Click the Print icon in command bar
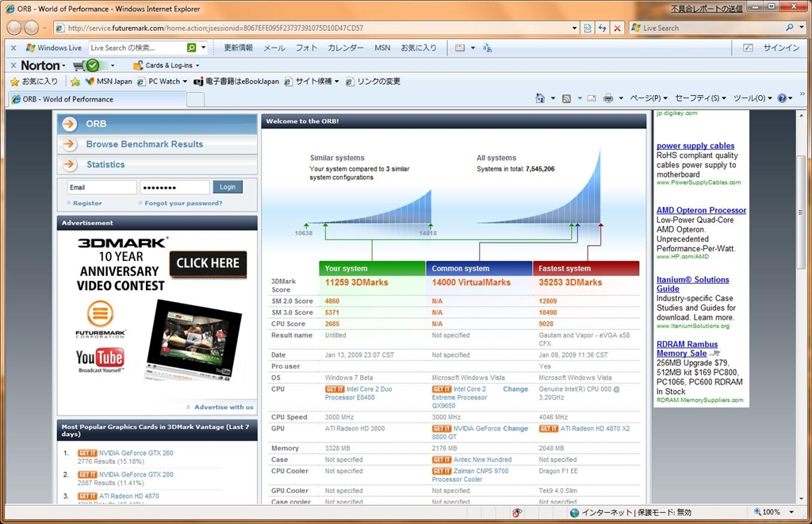Viewport: 812px width, 524px height. [x=608, y=98]
